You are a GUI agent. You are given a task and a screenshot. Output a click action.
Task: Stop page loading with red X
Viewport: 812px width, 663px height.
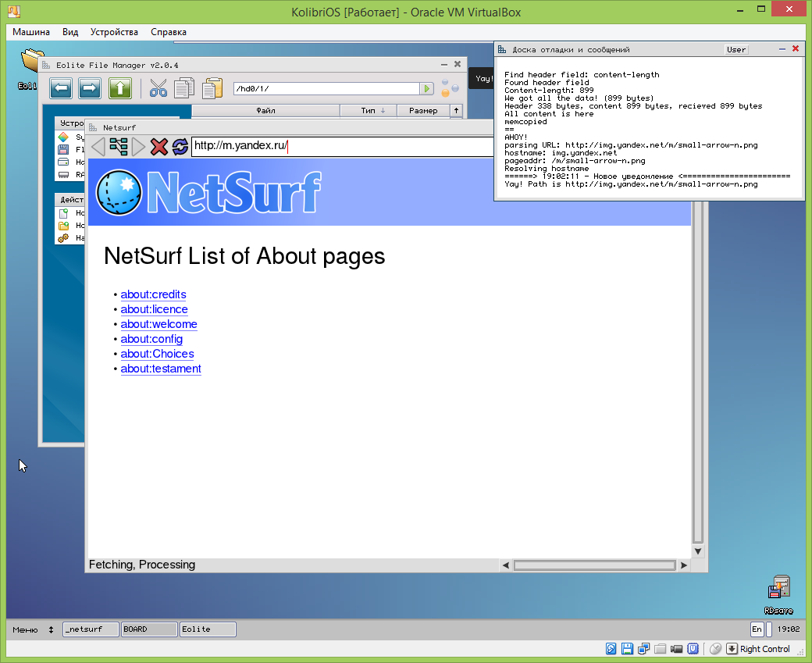(x=158, y=146)
